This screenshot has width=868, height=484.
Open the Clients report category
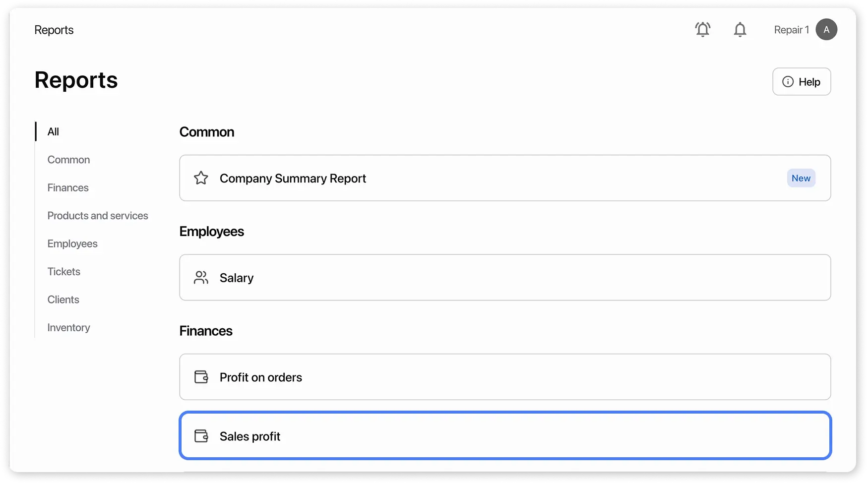[63, 300]
